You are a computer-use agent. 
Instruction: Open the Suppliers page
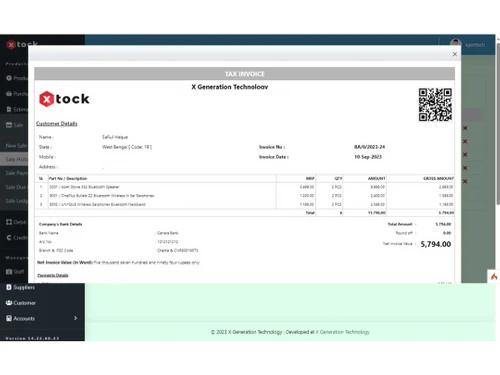tap(24, 287)
